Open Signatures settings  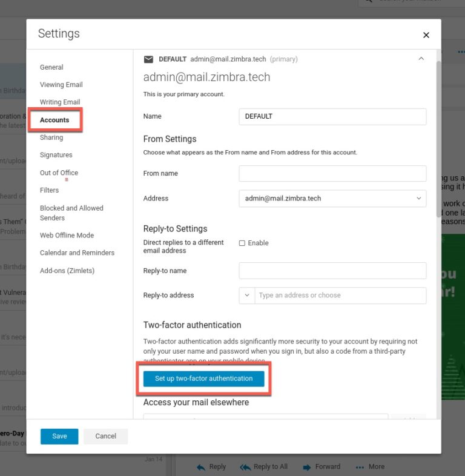tap(56, 155)
